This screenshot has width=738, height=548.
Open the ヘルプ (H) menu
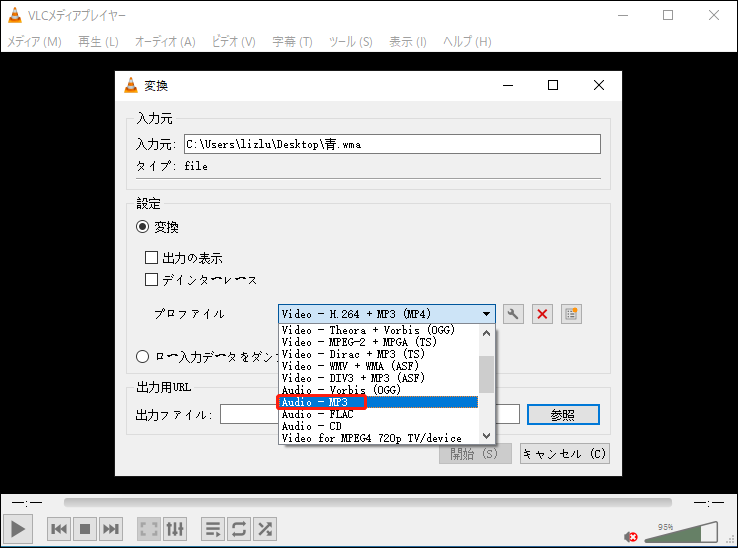point(467,41)
